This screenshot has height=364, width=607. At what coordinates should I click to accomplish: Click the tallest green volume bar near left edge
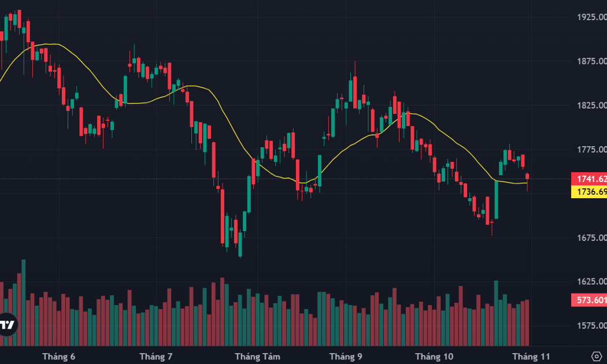(24, 303)
